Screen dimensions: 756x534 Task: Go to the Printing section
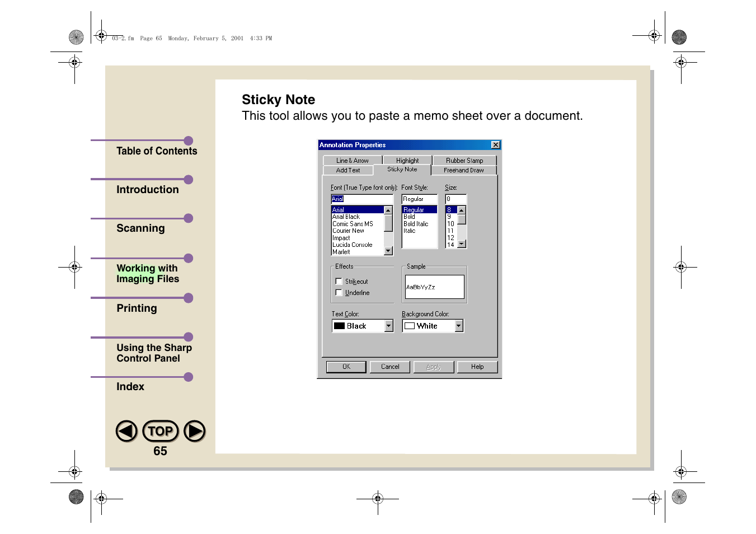pyautogui.click(x=137, y=308)
